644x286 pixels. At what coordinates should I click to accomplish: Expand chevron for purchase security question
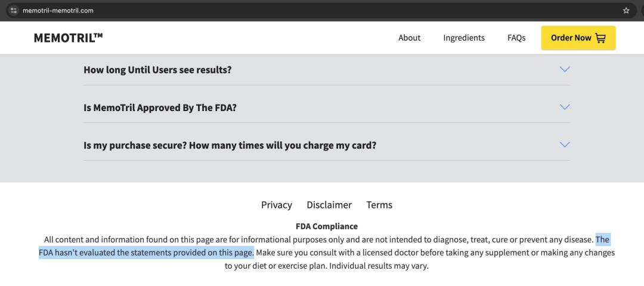(565, 144)
